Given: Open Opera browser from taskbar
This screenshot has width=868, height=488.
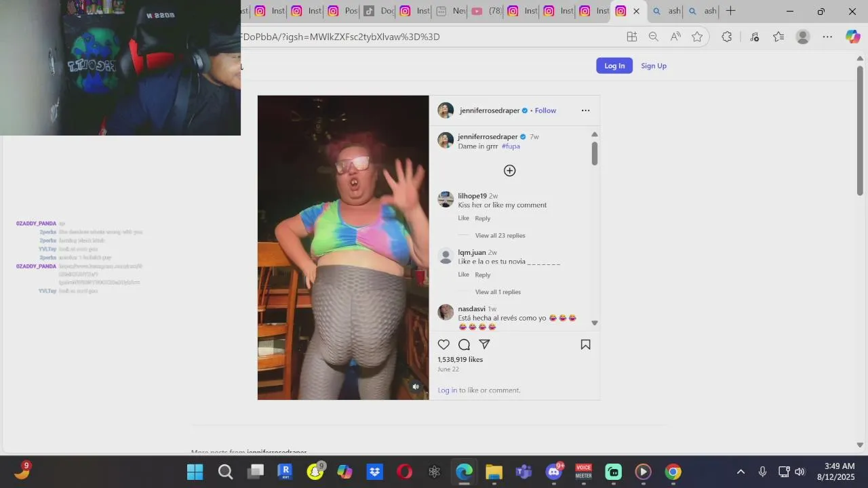Looking at the screenshot, I should pos(405,472).
